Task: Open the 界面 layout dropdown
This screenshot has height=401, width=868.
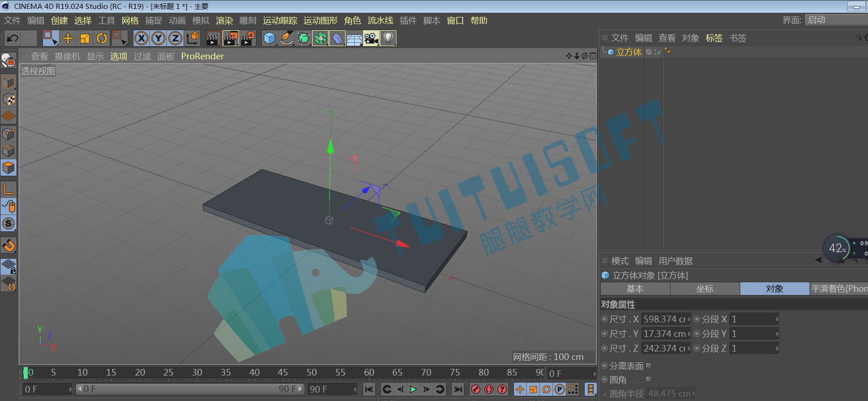Action: tap(836, 20)
